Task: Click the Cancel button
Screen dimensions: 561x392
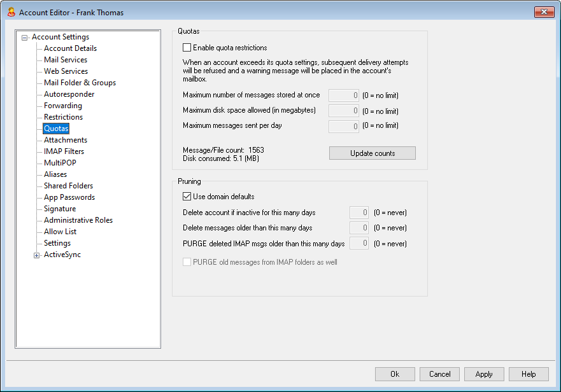Action: [x=439, y=374]
